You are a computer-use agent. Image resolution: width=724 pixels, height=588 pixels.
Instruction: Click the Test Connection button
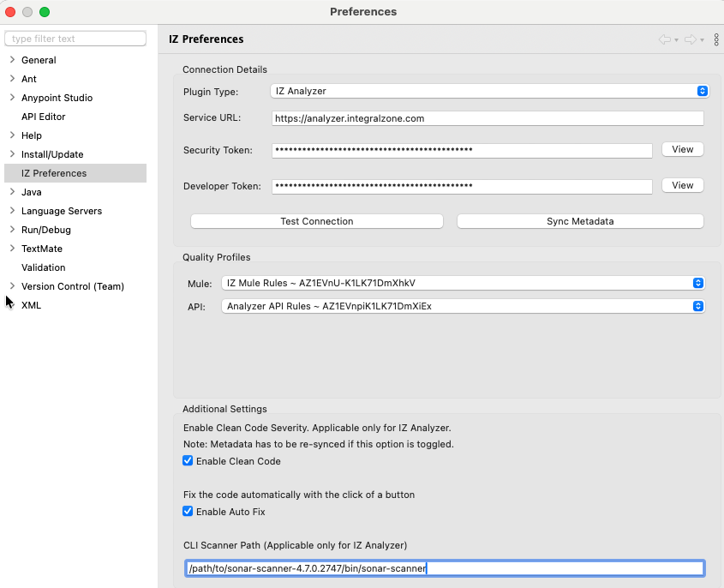316,221
